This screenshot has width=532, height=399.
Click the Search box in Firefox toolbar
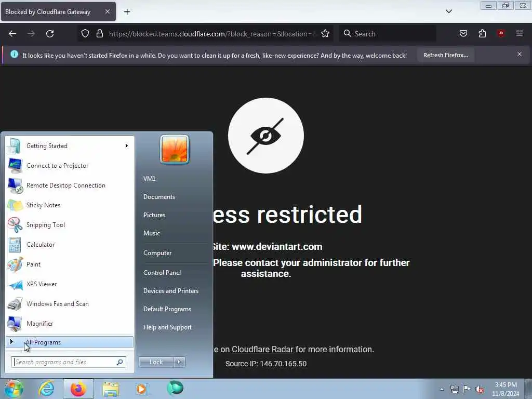point(387,34)
